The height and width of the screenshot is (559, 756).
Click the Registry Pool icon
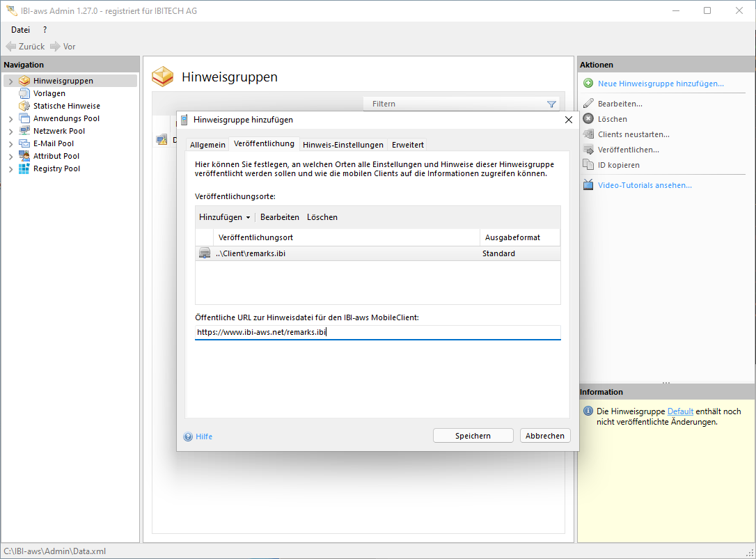[24, 168]
